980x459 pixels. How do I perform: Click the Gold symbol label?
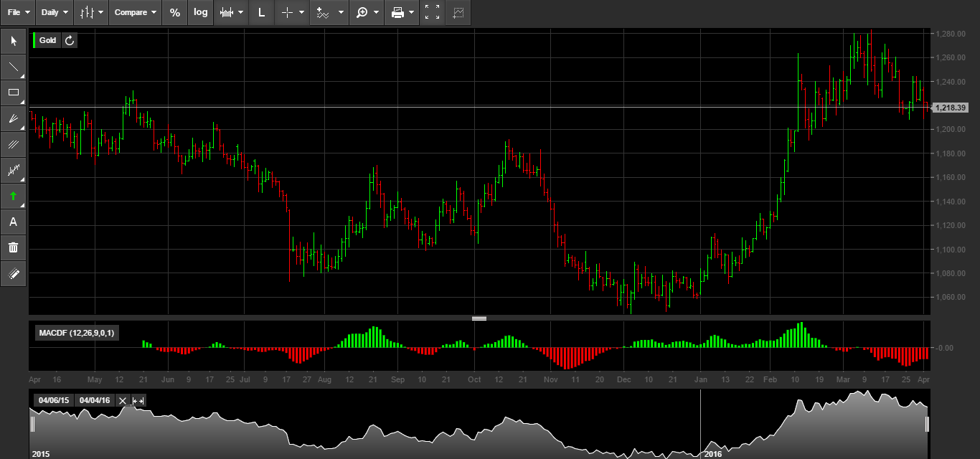(47, 40)
